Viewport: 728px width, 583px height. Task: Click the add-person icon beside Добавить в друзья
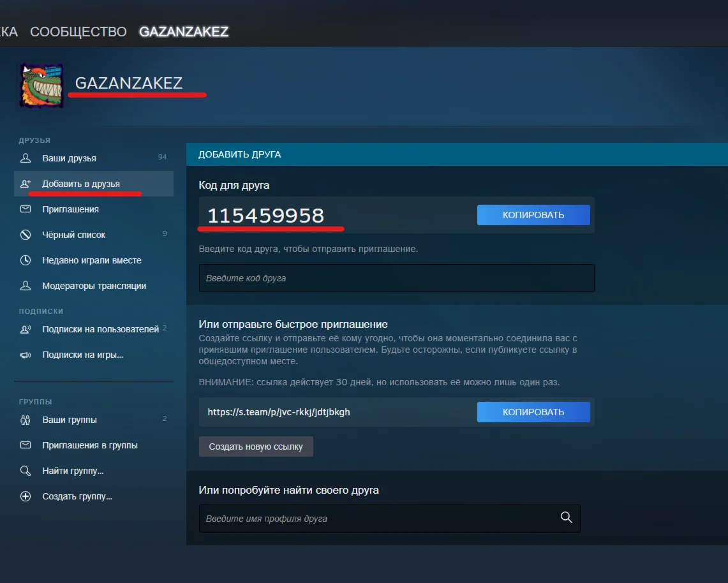tap(26, 184)
